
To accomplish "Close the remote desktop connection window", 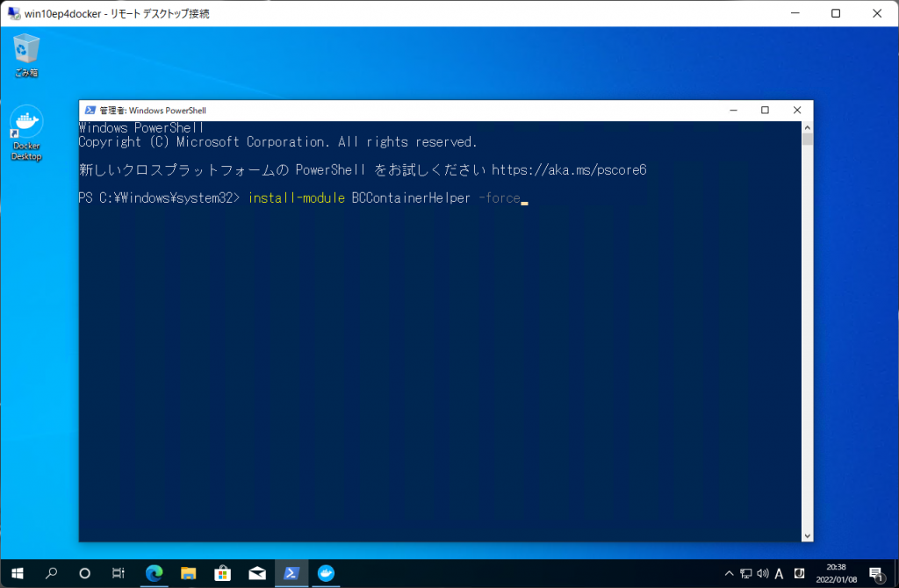I will point(877,13).
